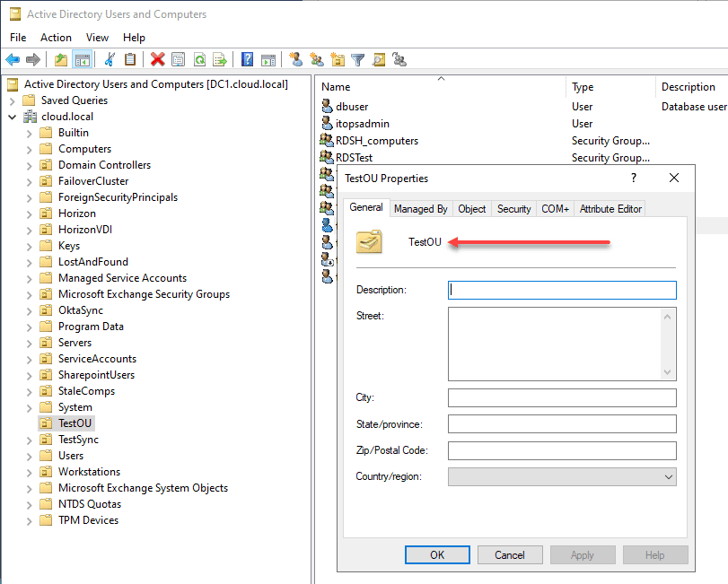Screen dimensions: 728x584
Task: Click the red X Delete icon
Action: (157, 59)
